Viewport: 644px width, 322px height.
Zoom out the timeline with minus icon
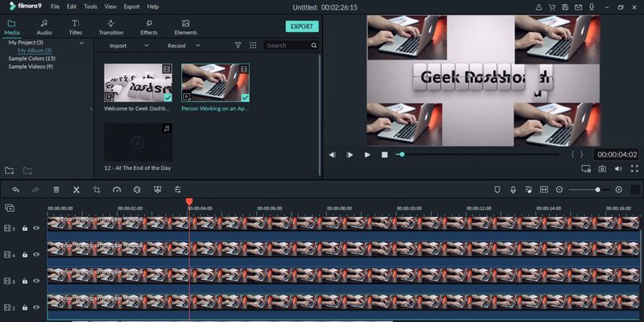559,190
